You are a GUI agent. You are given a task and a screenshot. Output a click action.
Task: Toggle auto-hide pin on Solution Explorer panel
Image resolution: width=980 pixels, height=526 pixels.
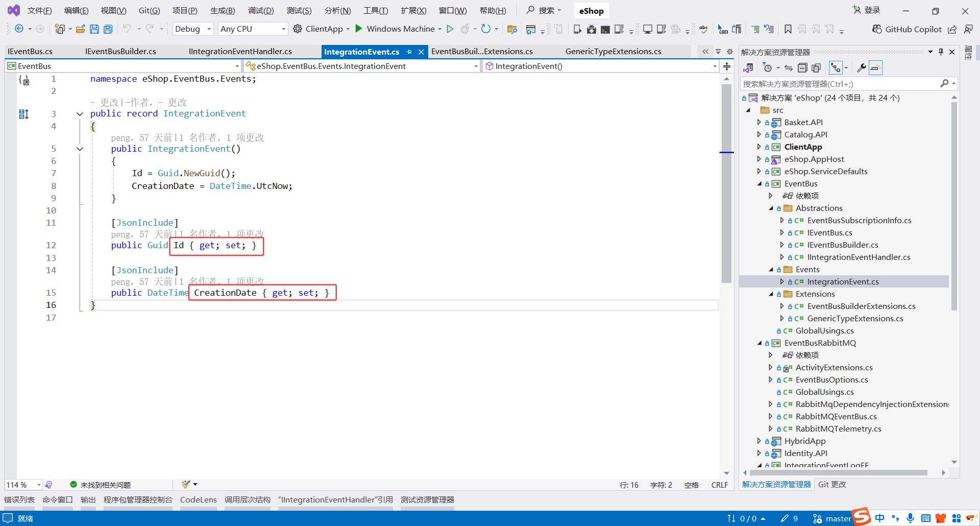pyautogui.click(x=941, y=52)
